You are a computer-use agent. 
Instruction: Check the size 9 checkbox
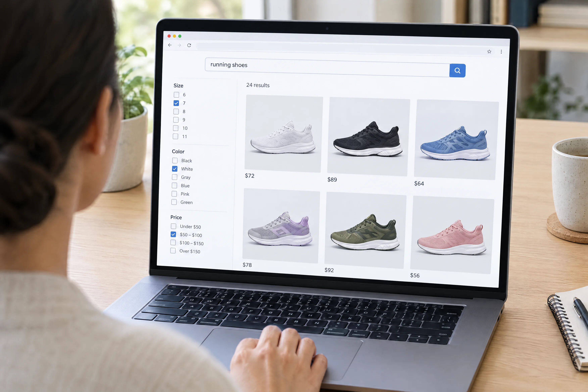click(176, 120)
